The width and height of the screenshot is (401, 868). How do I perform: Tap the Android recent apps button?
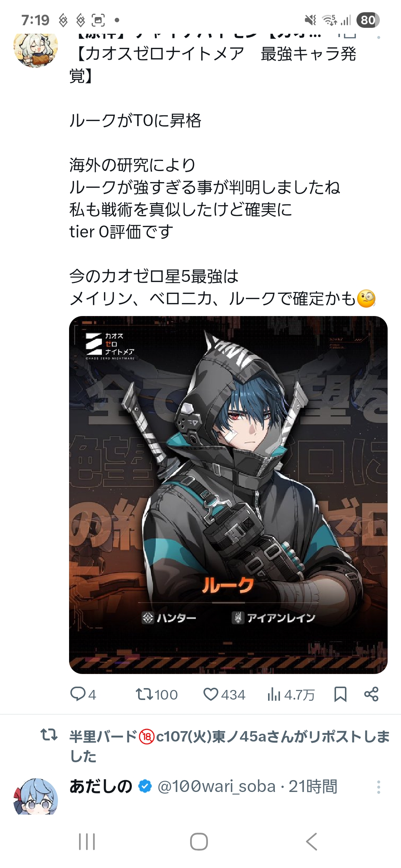87,841
